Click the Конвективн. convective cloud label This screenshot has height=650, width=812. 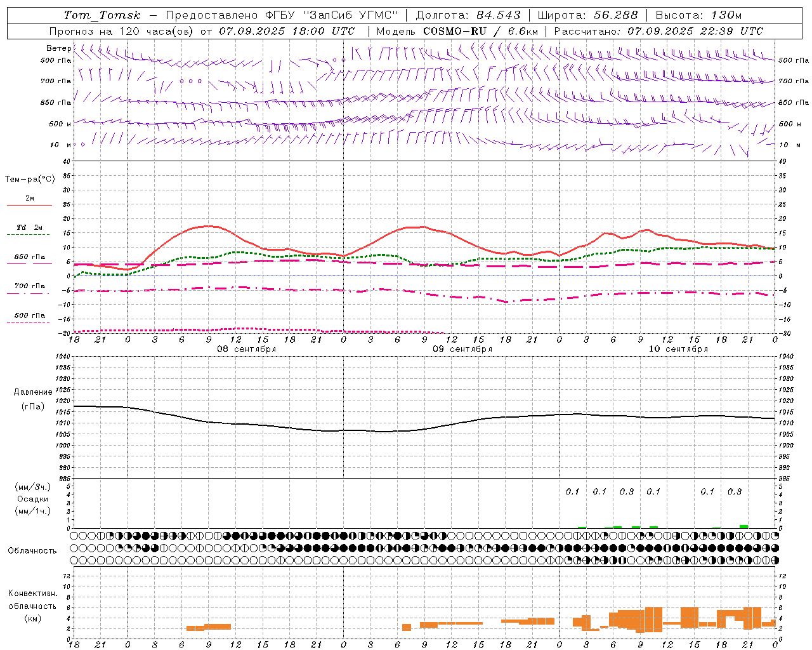click(x=33, y=594)
